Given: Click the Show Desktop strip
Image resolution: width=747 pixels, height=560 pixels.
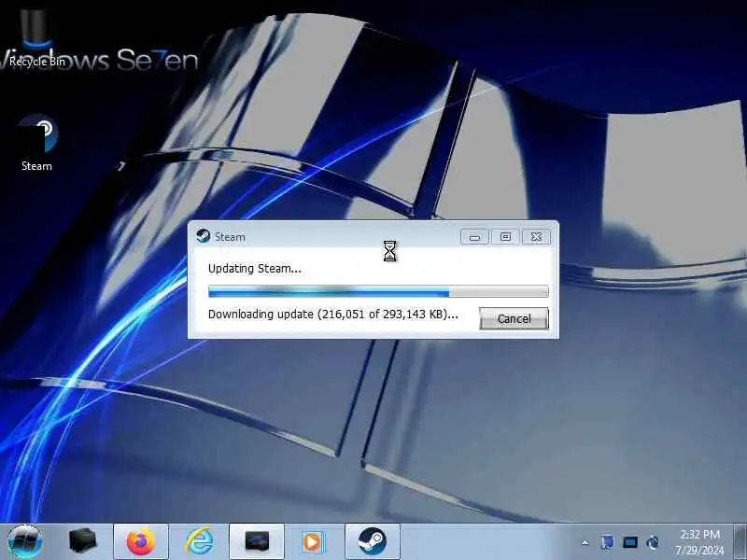Looking at the screenshot, I should pos(740,541).
